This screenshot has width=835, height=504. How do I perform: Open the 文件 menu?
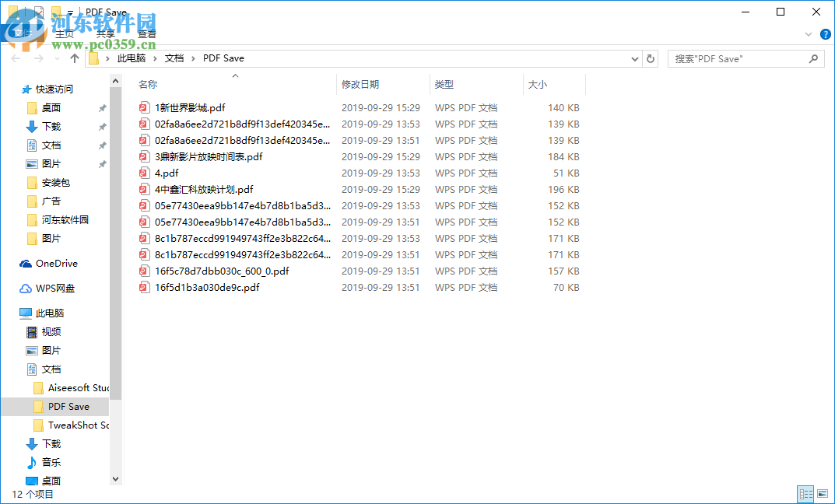(x=22, y=34)
